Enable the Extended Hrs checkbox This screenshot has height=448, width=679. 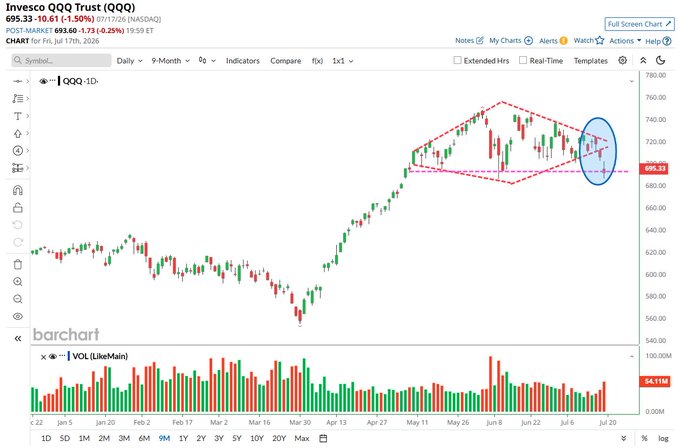(x=457, y=60)
